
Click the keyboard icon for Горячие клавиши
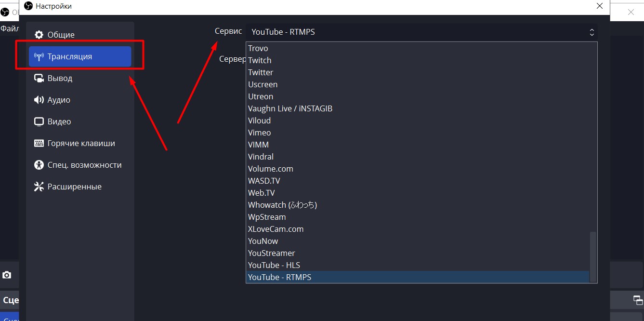click(x=39, y=143)
